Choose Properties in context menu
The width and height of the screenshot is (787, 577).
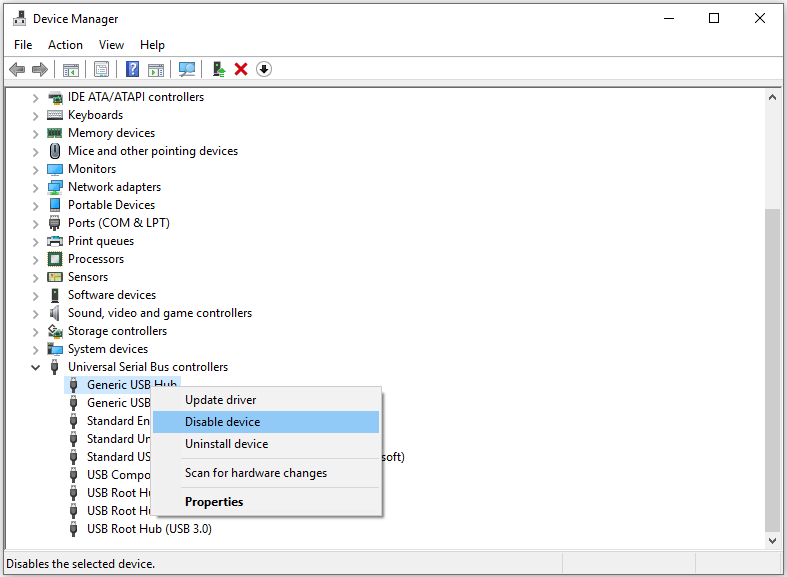pyautogui.click(x=266, y=502)
